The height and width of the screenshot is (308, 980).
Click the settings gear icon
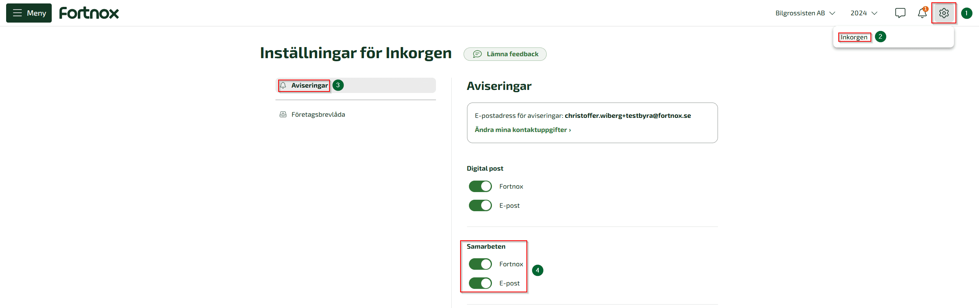point(944,13)
